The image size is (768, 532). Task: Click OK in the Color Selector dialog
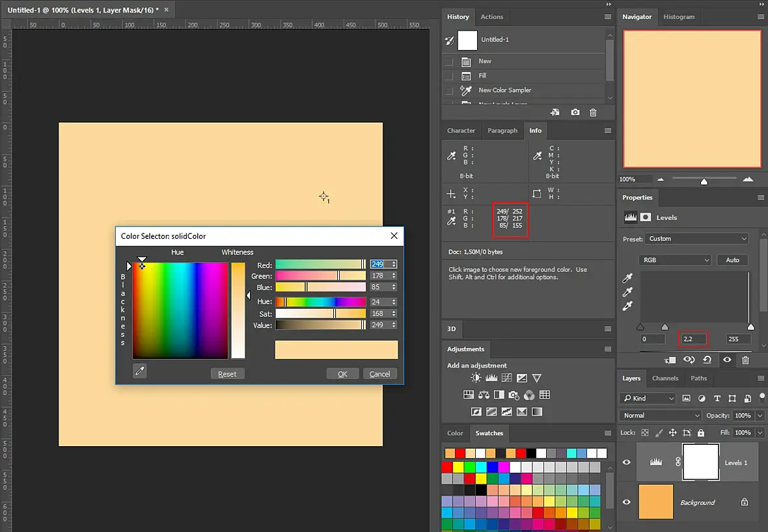tap(342, 374)
